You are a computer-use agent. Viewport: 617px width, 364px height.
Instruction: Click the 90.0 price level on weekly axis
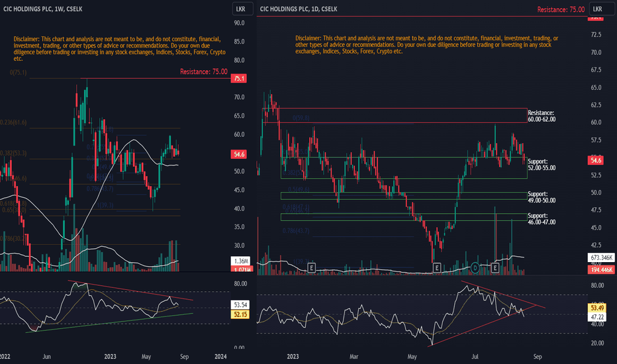click(239, 23)
